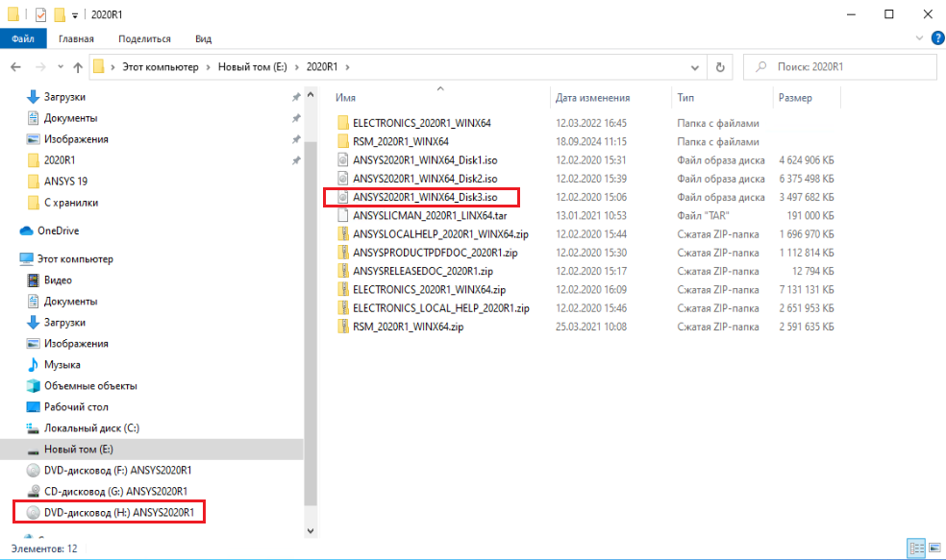Expand breadcrumb arrow after Новый том (E:)
Screen dimensions: 946x560
click(x=297, y=67)
